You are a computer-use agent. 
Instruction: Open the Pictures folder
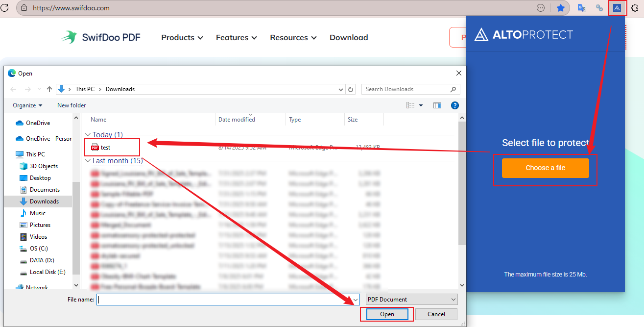pos(35,225)
